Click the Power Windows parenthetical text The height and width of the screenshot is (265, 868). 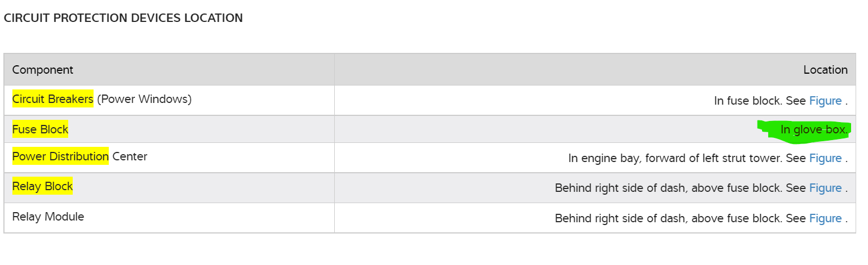pos(144,100)
